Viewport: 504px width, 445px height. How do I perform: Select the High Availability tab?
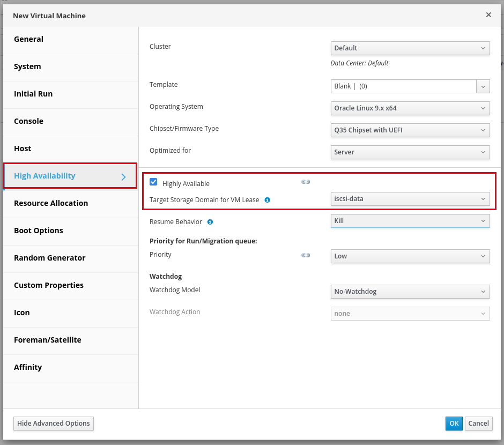(71, 176)
